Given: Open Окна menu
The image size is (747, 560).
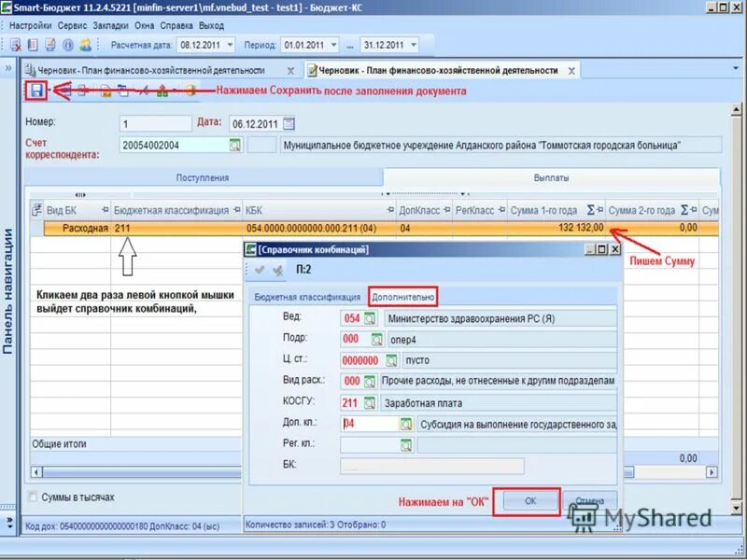Looking at the screenshot, I should click(144, 26).
